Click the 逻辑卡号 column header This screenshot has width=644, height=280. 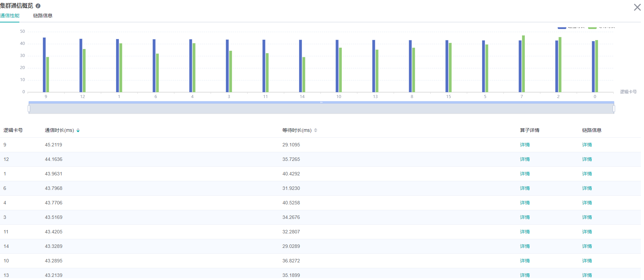pos(13,131)
